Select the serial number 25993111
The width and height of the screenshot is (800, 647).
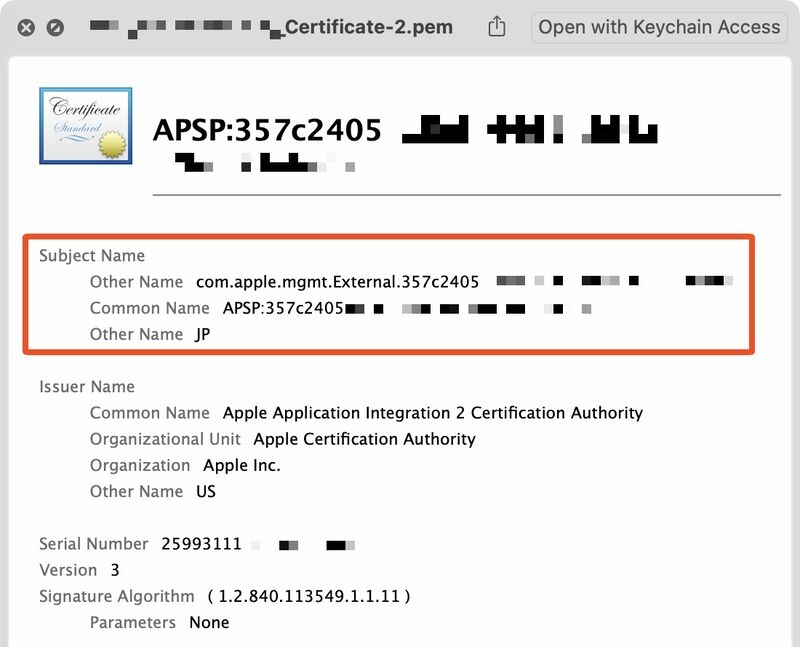(201, 544)
